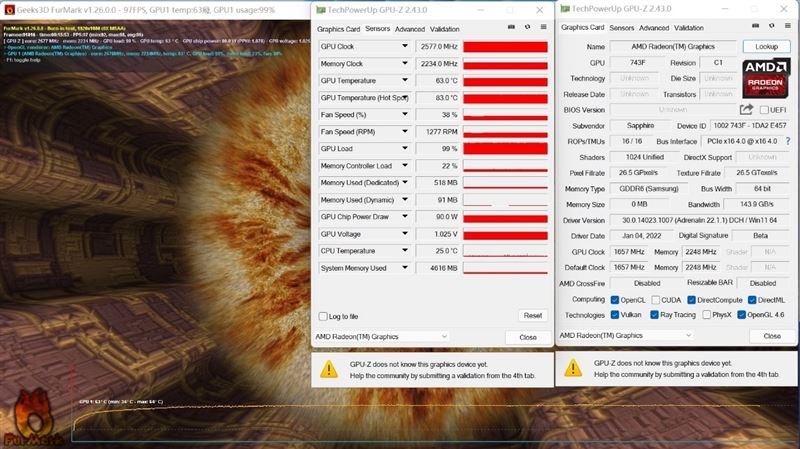The image size is (800, 449).
Task: Click the warning icon in Sensors window notice
Action: [x=329, y=369]
